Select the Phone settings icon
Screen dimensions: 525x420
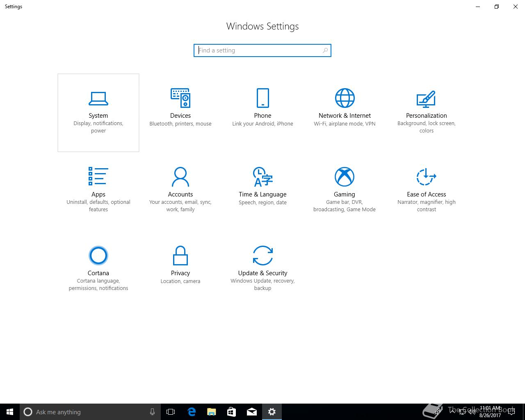262,98
